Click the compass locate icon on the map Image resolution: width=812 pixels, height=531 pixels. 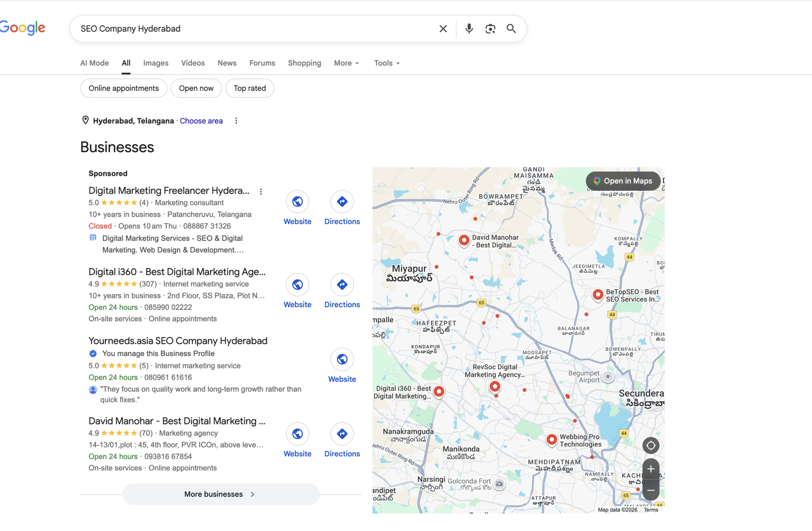click(651, 445)
